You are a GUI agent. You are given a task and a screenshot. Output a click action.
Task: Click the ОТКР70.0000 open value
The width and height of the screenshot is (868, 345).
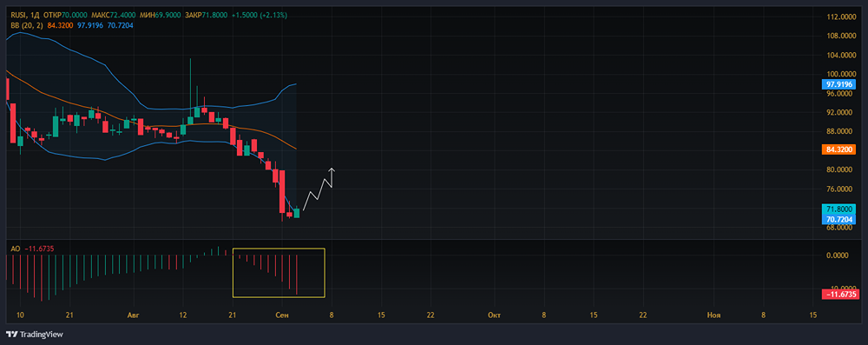tap(65, 16)
